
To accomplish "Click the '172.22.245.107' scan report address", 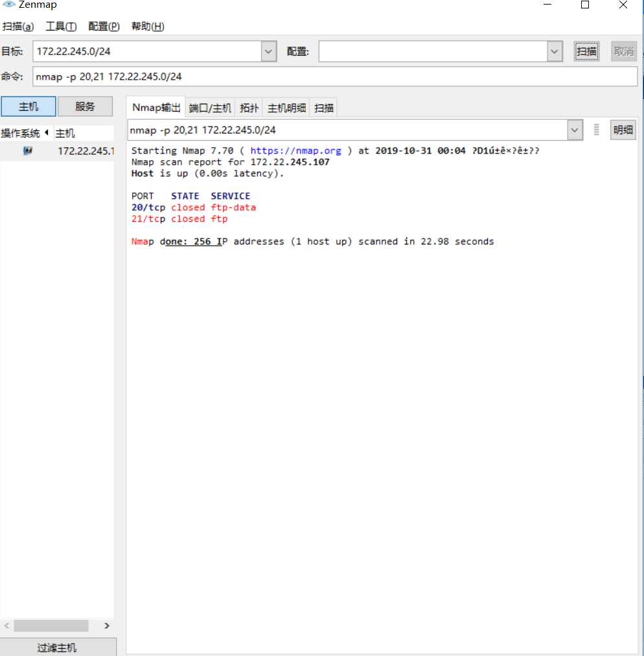I will click(x=290, y=162).
